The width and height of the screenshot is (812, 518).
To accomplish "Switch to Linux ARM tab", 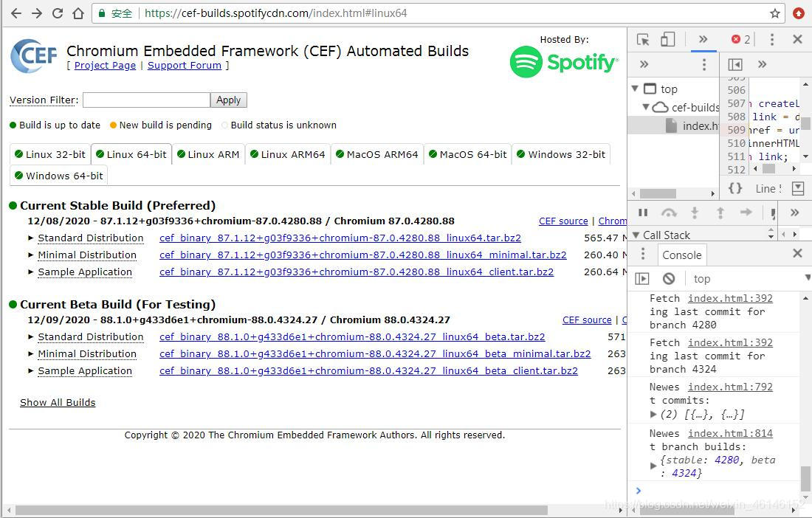I will [208, 154].
